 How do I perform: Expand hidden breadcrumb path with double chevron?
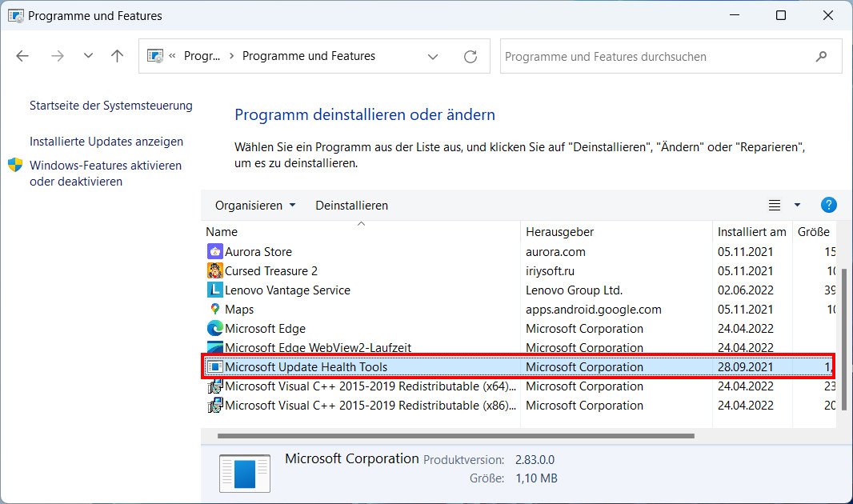[x=173, y=55]
